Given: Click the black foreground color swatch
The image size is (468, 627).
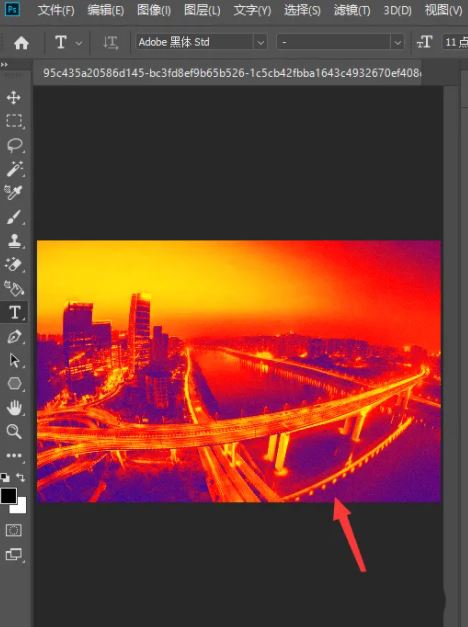Looking at the screenshot, I should pos(8,495).
